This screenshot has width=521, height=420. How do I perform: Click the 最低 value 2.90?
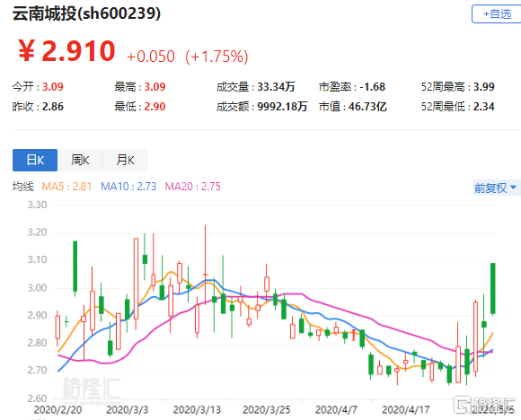point(155,107)
